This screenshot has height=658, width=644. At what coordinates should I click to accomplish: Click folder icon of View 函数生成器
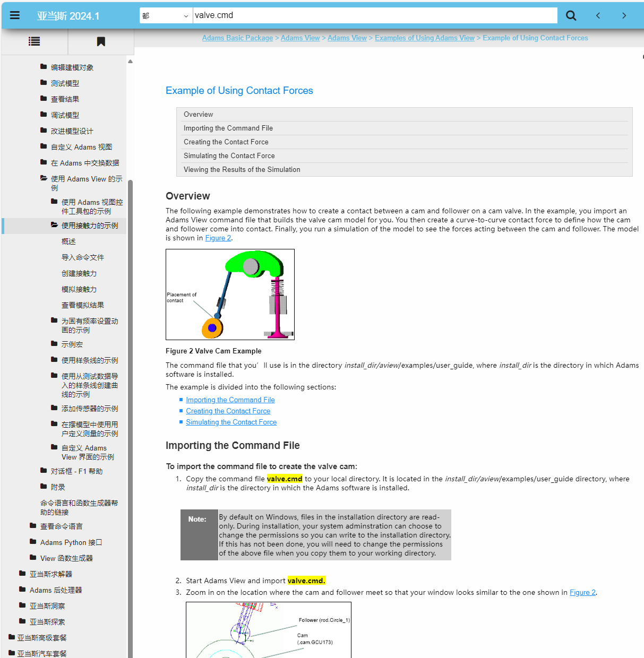pos(33,558)
